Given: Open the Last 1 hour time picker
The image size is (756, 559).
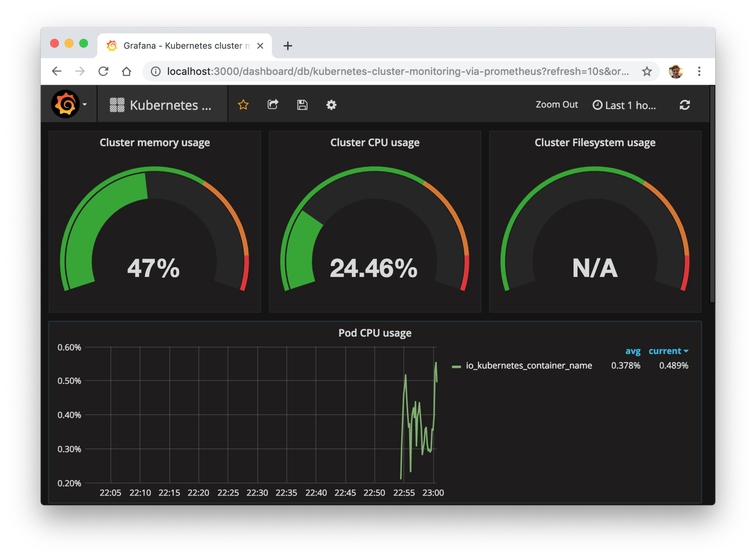Looking at the screenshot, I should tap(624, 105).
